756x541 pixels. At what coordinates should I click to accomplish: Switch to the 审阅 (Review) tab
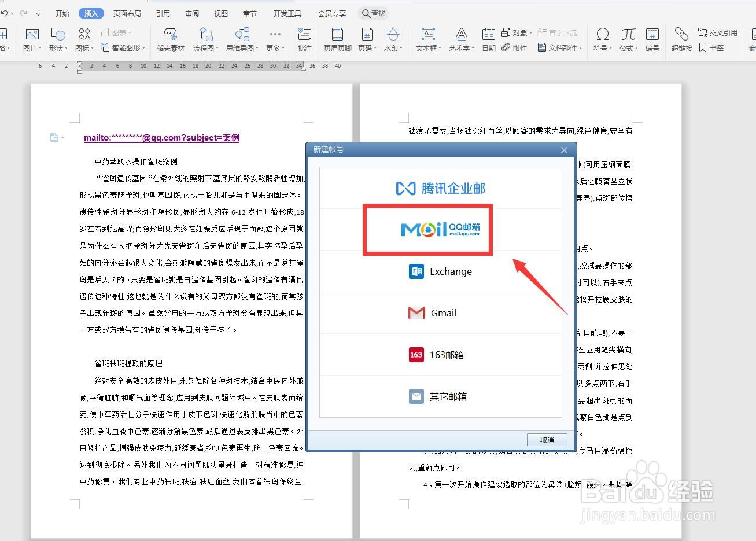click(192, 13)
